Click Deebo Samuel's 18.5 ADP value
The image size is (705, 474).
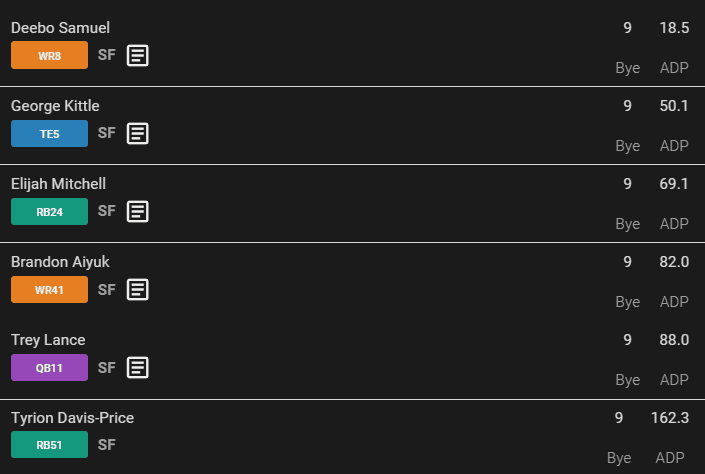[674, 28]
